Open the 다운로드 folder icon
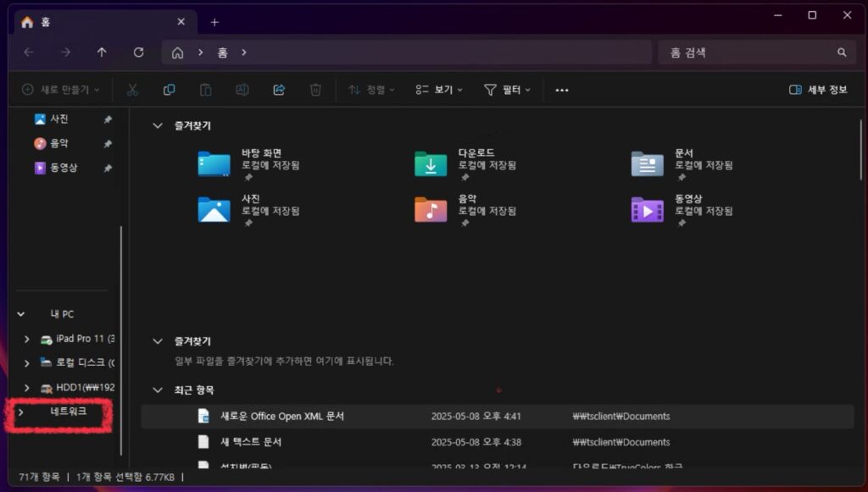This screenshot has height=492, width=868. (x=431, y=164)
